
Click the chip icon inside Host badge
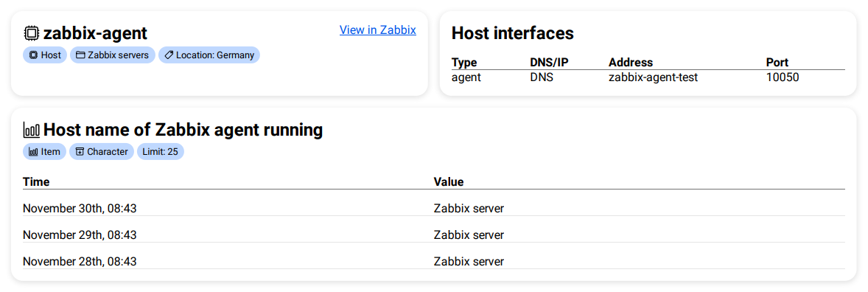[x=33, y=55]
